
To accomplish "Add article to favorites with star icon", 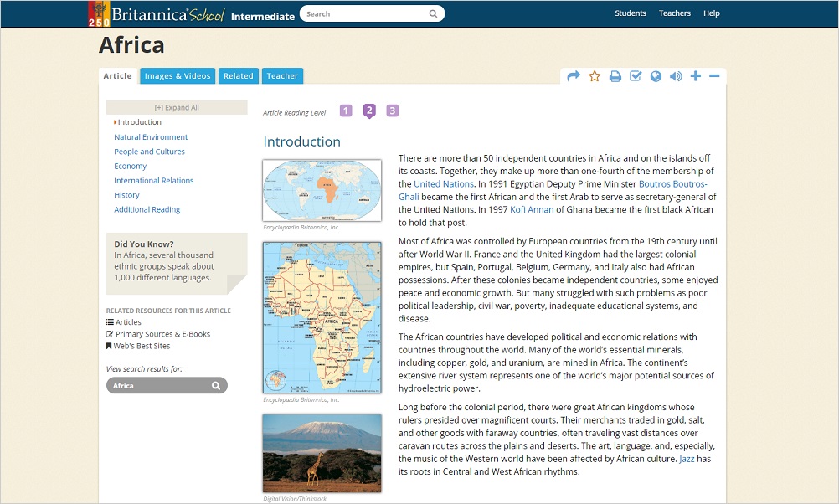I will (x=595, y=76).
